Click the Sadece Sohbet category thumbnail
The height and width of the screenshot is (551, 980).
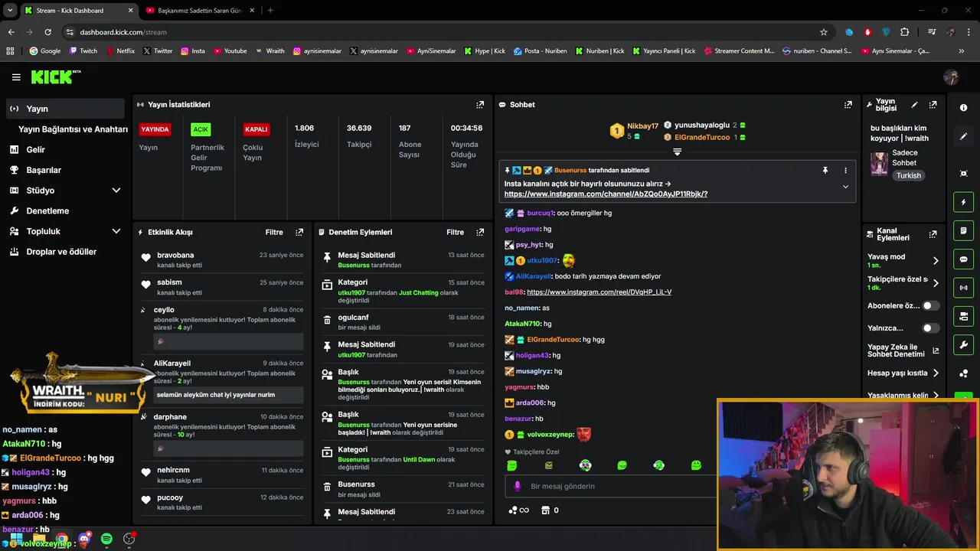879,164
